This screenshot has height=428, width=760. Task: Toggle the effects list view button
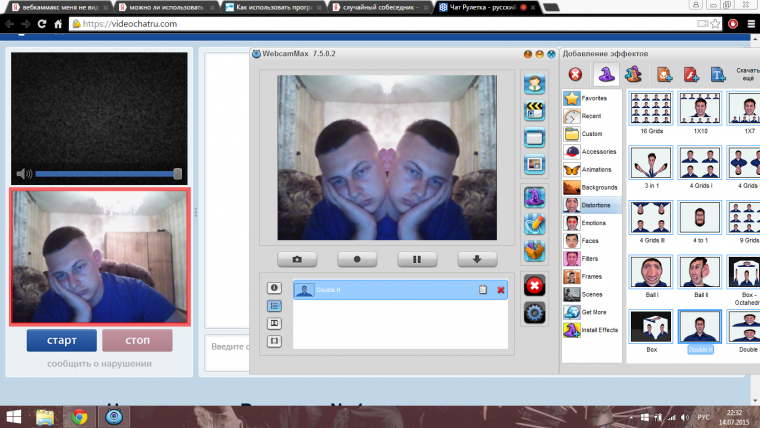[274, 305]
